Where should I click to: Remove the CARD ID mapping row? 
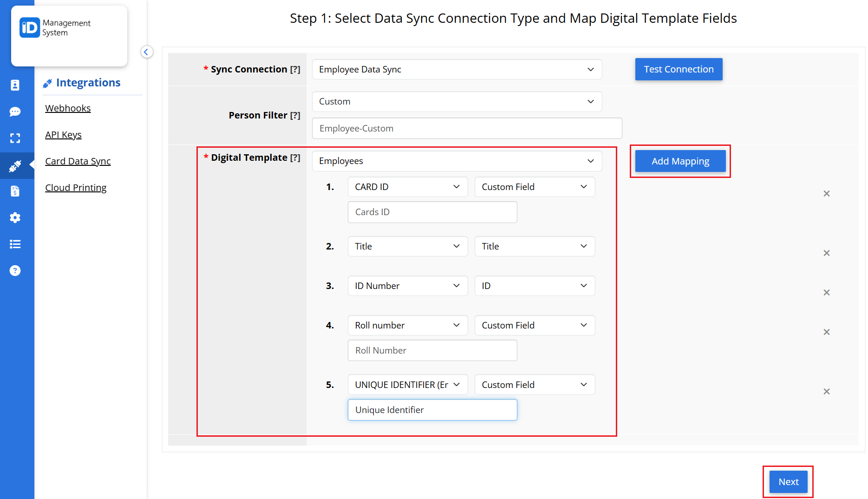[826, 194]
